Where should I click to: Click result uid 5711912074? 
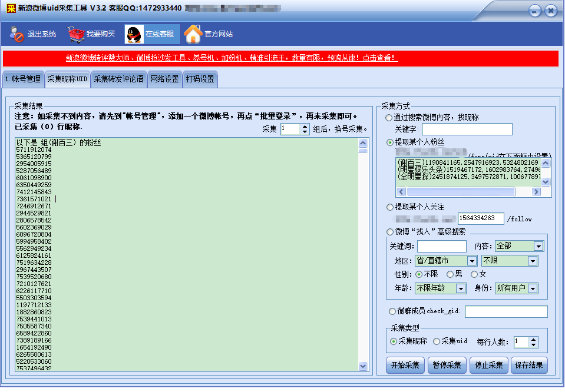34,150
